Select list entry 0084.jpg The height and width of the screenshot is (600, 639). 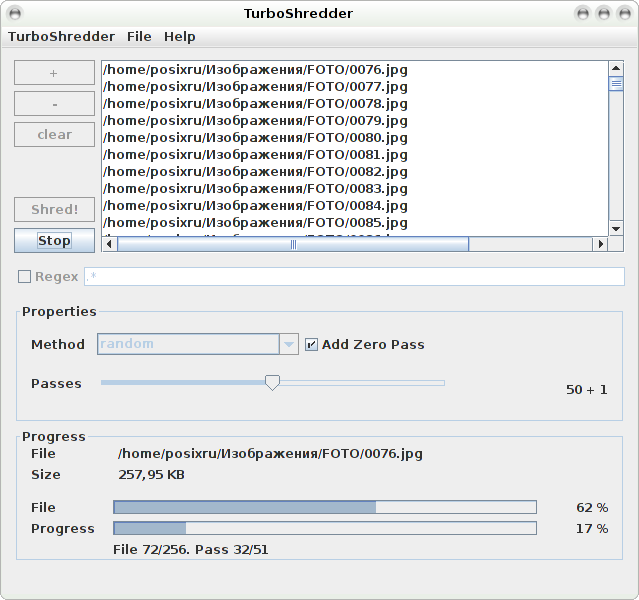(x=355, y=206)
